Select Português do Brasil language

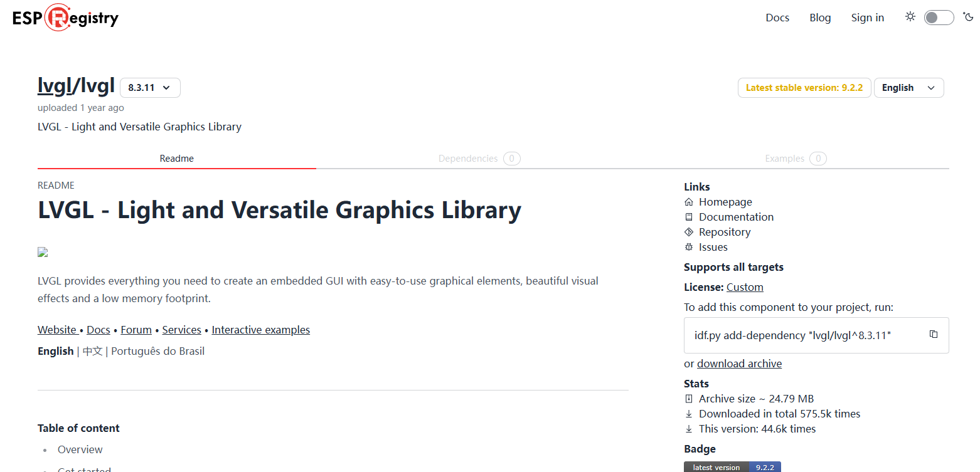tap(158, 351)
